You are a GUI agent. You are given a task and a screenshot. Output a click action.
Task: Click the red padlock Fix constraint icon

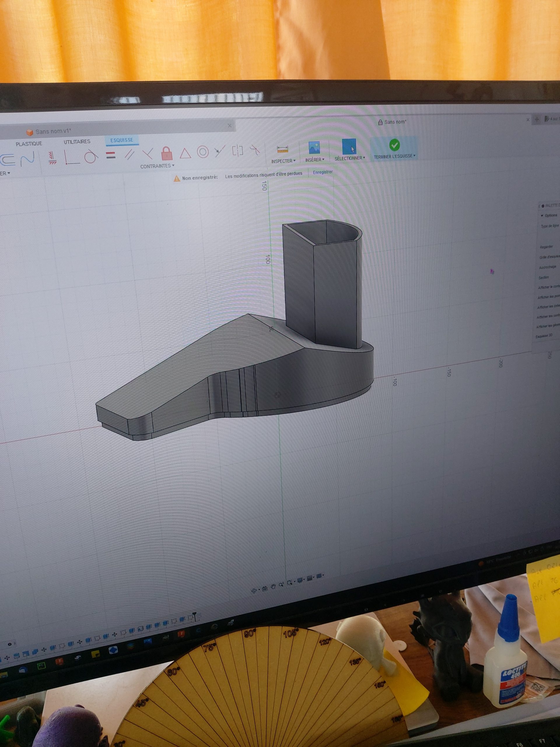click(167, 154)
